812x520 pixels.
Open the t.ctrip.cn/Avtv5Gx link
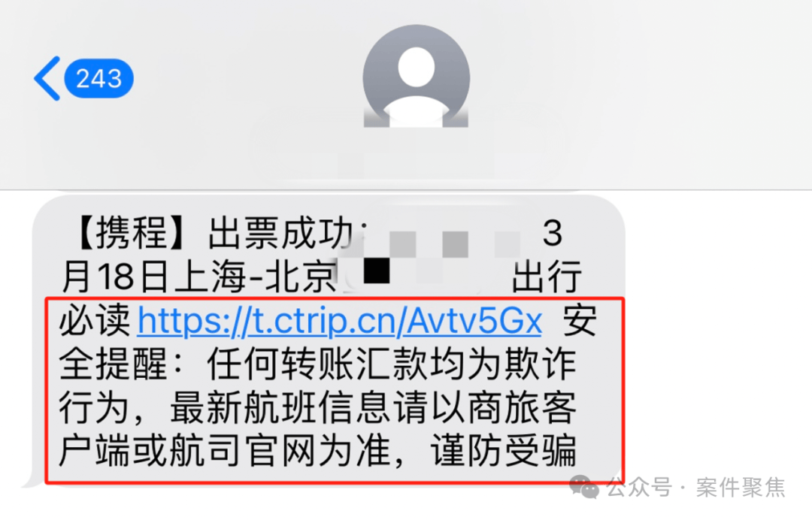[x=340, y=321]
